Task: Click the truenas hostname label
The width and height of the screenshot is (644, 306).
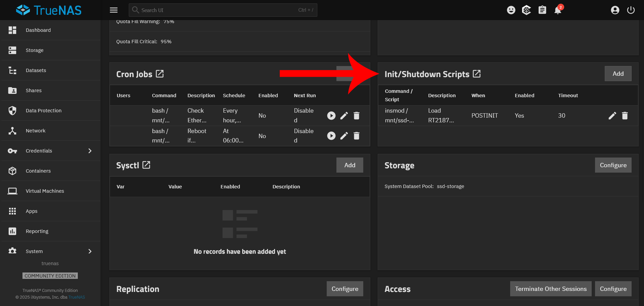Action: click(x=50, y=263)
